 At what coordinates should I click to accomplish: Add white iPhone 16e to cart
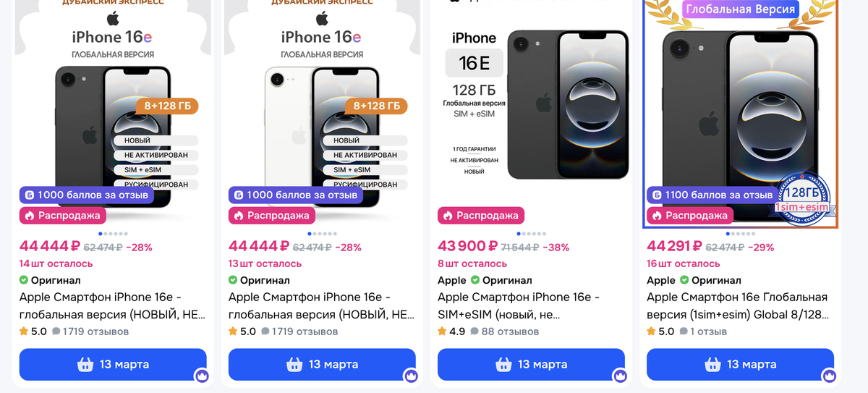pyautogui.click(x=322, y=364)
